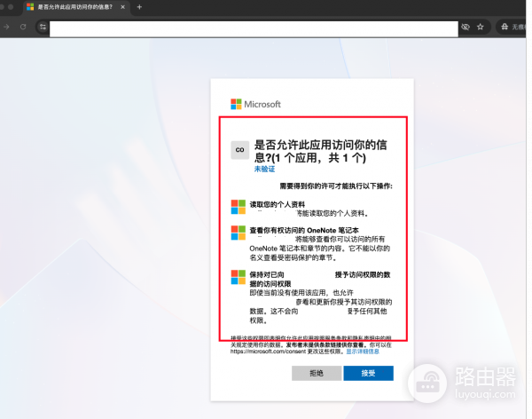Image resolution: width=532 pixels, height=419 pixels.
Task: Click the CO app avatar icon
Action: click(240, 150)
